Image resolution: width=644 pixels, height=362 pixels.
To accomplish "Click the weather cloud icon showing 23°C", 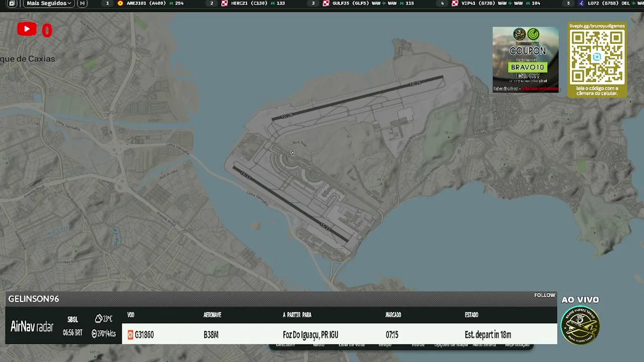I will click(99, 319).
